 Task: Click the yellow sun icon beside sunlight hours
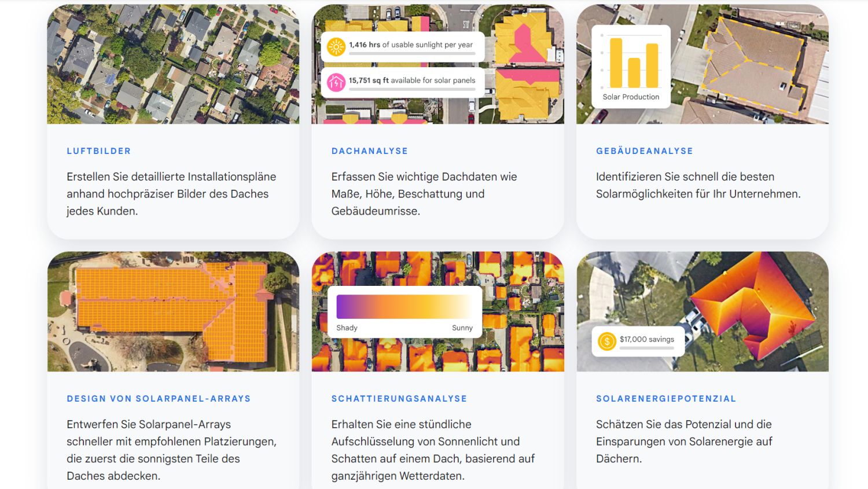[x=336, y=46]
